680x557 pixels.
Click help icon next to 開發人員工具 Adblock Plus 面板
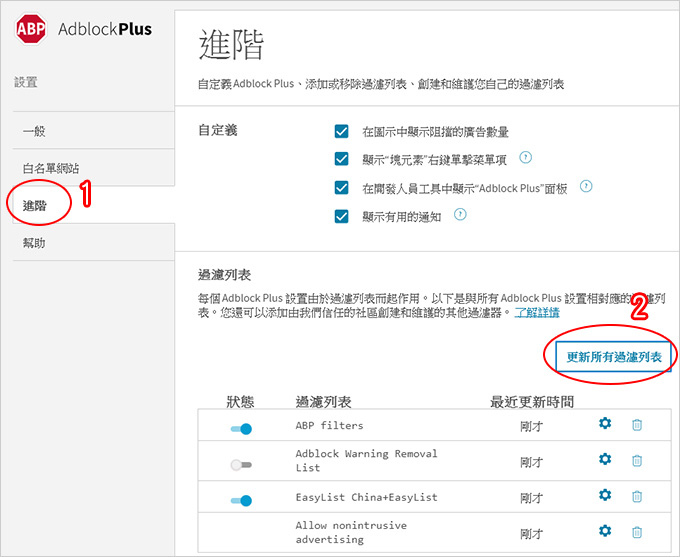point(586,187)
